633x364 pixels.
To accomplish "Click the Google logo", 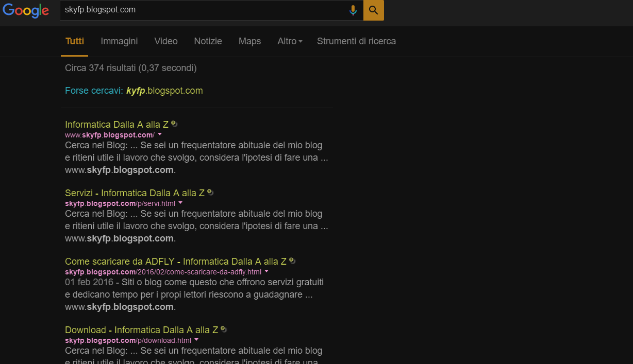I will (26, 10).
